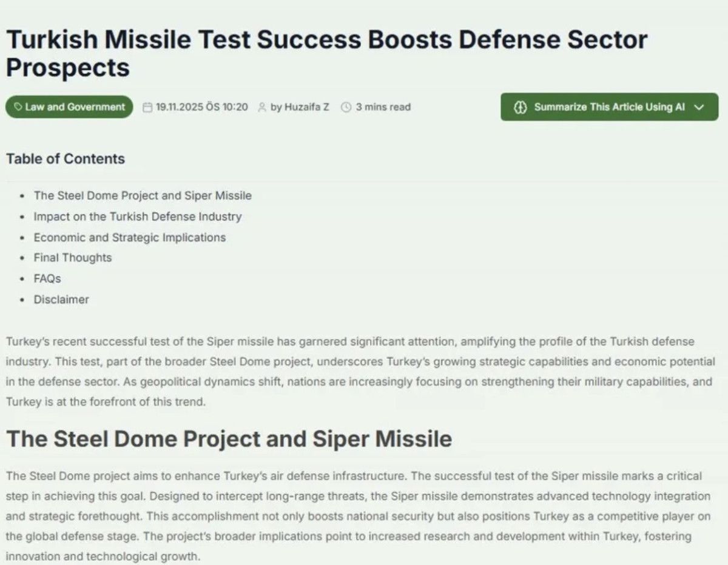The height and width of the screenshot is (565, 728).
Task: Open Economic and Strategic Implications link
Action: point(129,237)
